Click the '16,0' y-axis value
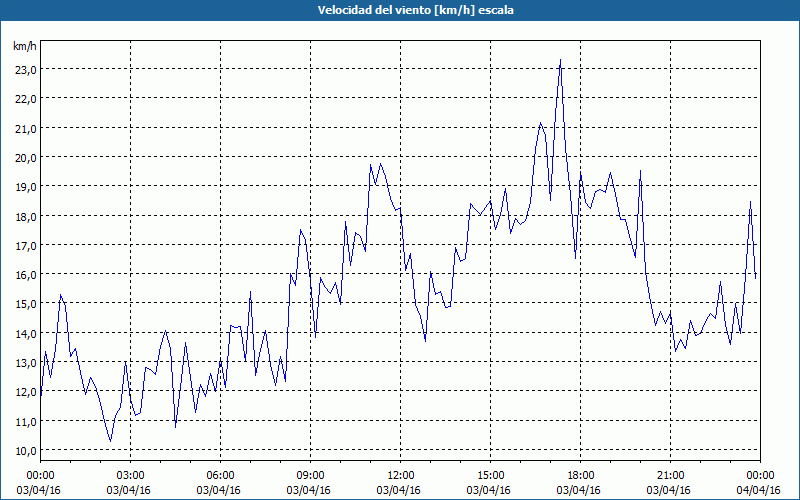The image size is (800, 500). pos(26,275)
